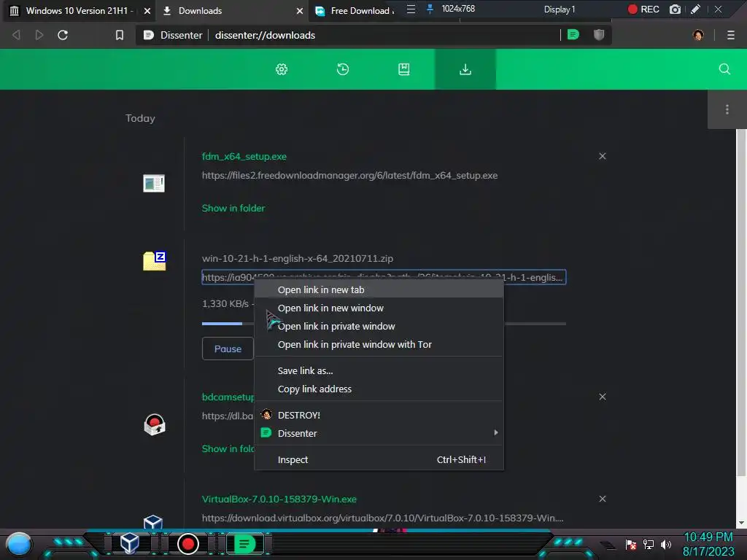Open Dissenter browser taskbar icon
This screenshot has width=747, height=560.
(x=244, y=544)
